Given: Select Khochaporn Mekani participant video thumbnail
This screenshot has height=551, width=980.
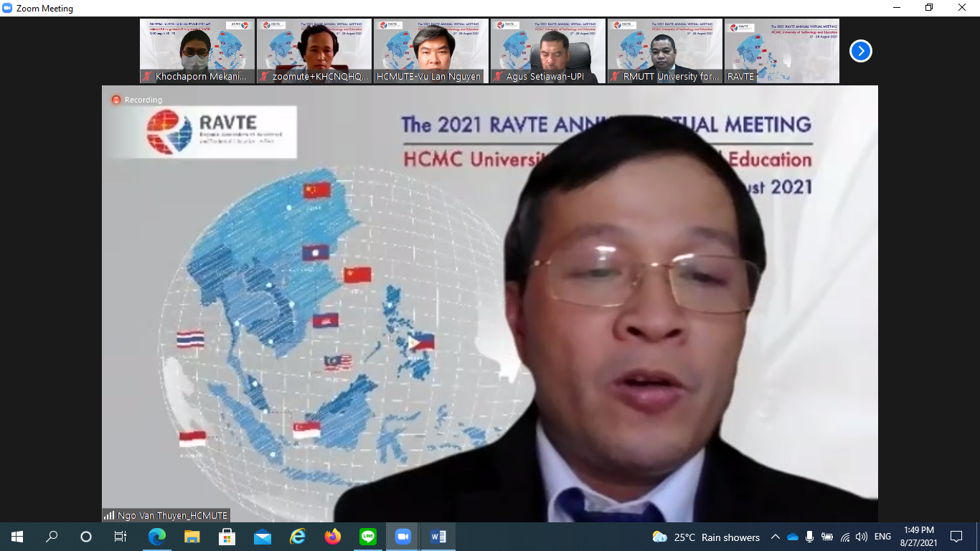Looking at the screenshot, I should pos(197,51).
